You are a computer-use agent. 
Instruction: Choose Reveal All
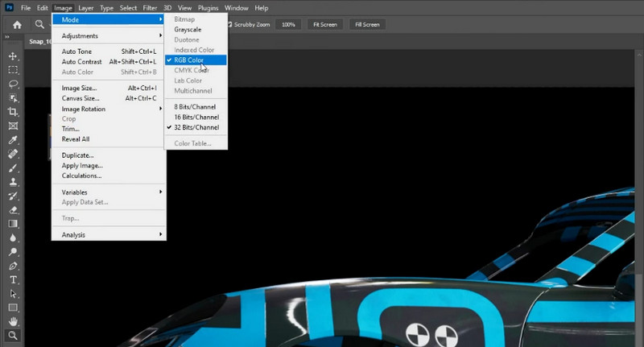pos(109,139)
